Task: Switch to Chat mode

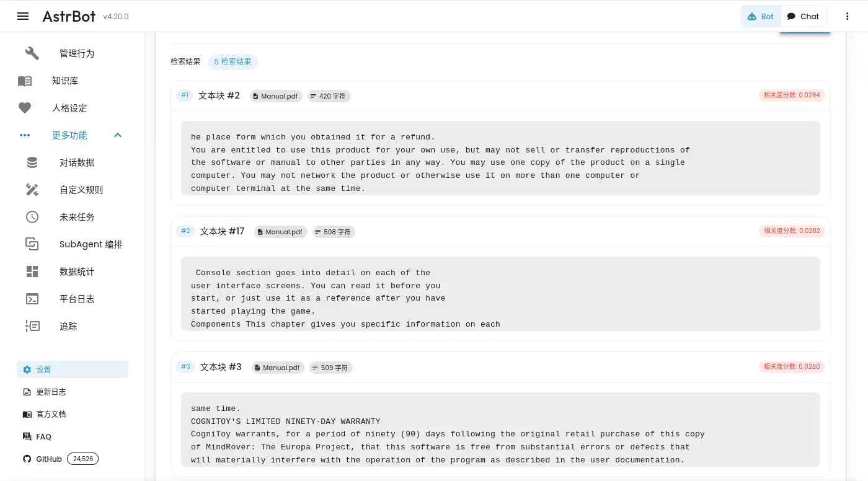Action: coord(803,16)
